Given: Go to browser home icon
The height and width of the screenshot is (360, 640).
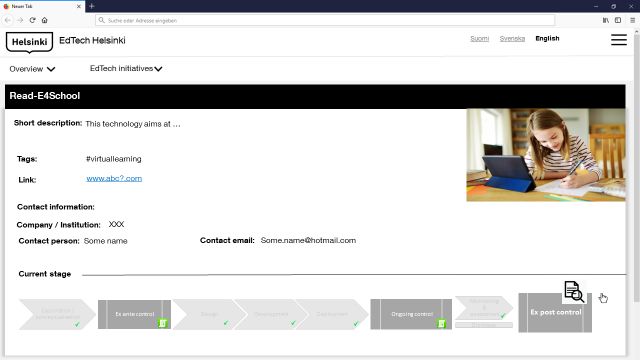Looking at the screenshot, I should (44, 20).
